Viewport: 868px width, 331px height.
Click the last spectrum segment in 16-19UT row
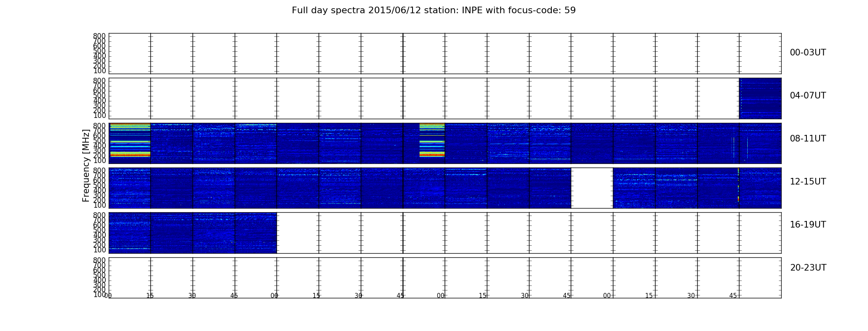click(256, 233)
